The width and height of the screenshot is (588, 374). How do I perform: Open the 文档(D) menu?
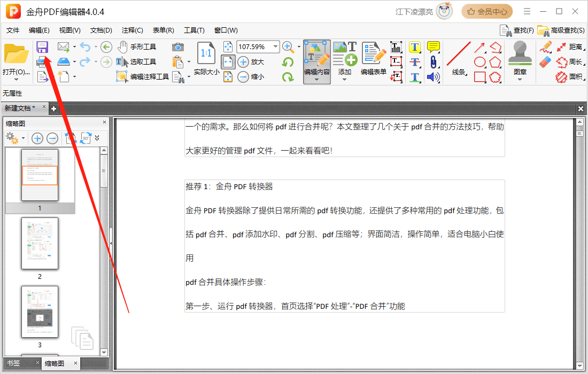(x=101, y=30)
